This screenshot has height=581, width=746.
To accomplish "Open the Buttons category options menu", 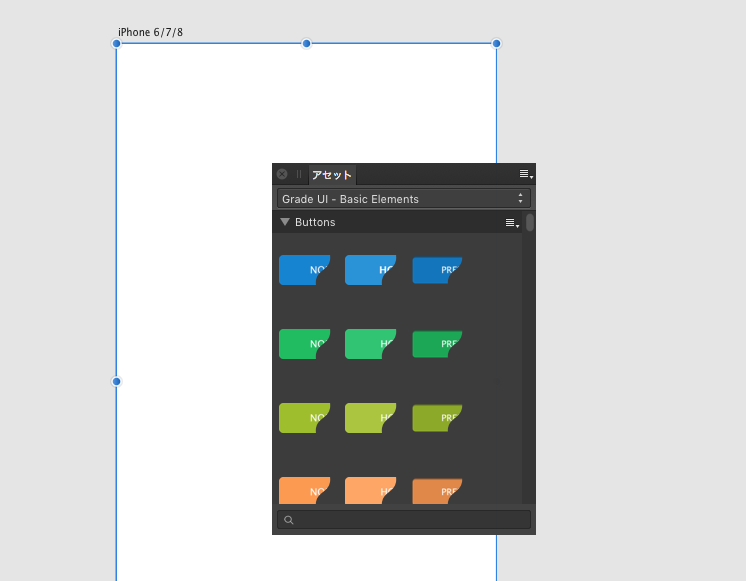I will coord(512,223).
